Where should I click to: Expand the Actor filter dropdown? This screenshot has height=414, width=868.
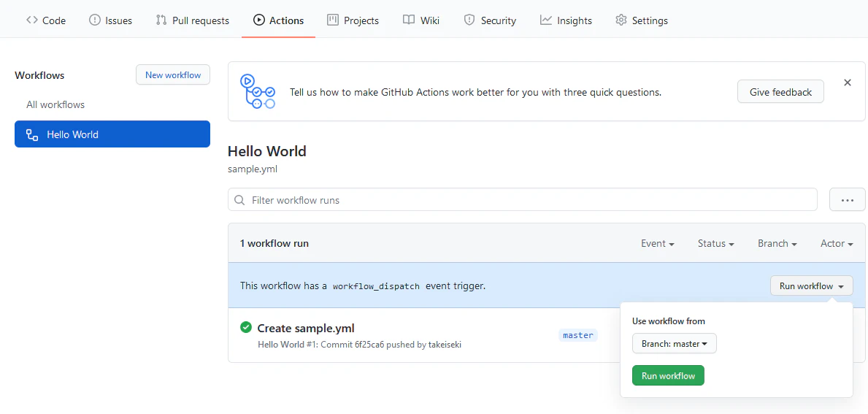(x=837, y=244)
